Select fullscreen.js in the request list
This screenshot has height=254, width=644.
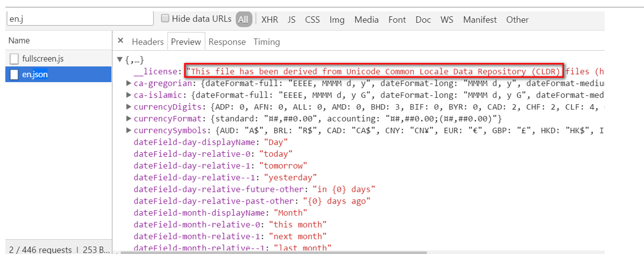pyautogui.click(x=43, y=59)
